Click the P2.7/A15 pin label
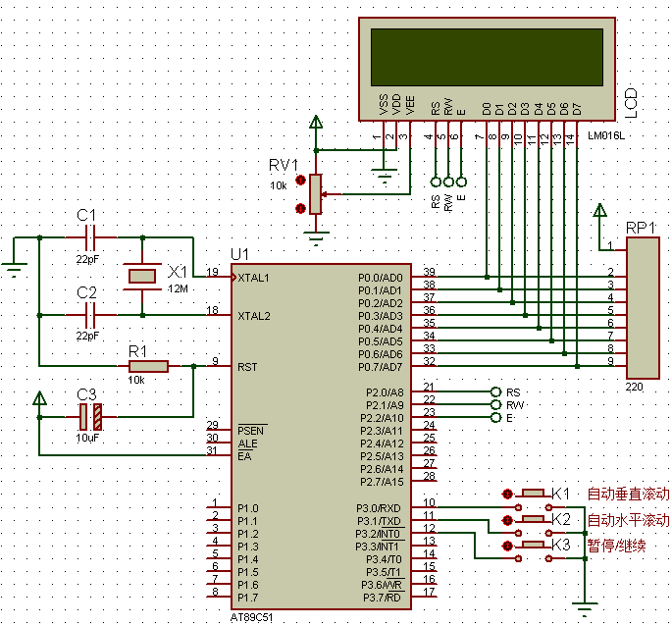This screenshot has height=626, width=672. point(382,482)
